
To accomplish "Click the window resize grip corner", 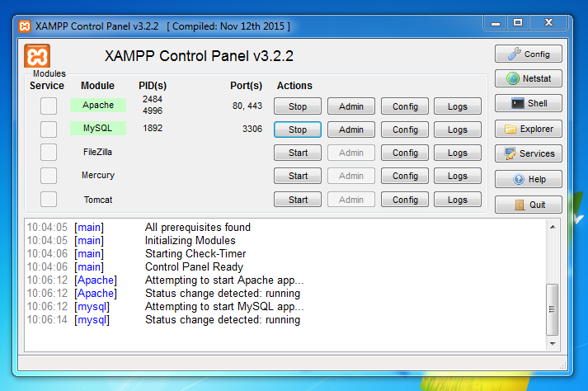I will 563,366.
